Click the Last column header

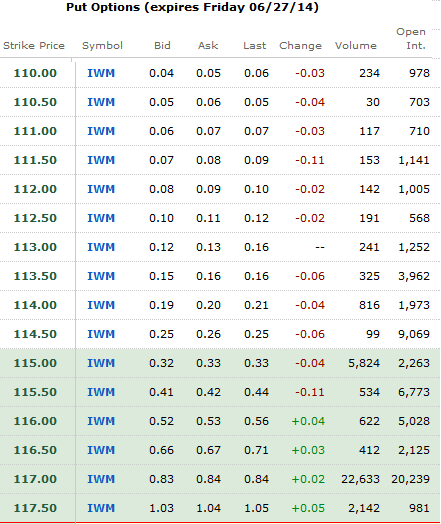pyautogui.click(x=255, y=45)
